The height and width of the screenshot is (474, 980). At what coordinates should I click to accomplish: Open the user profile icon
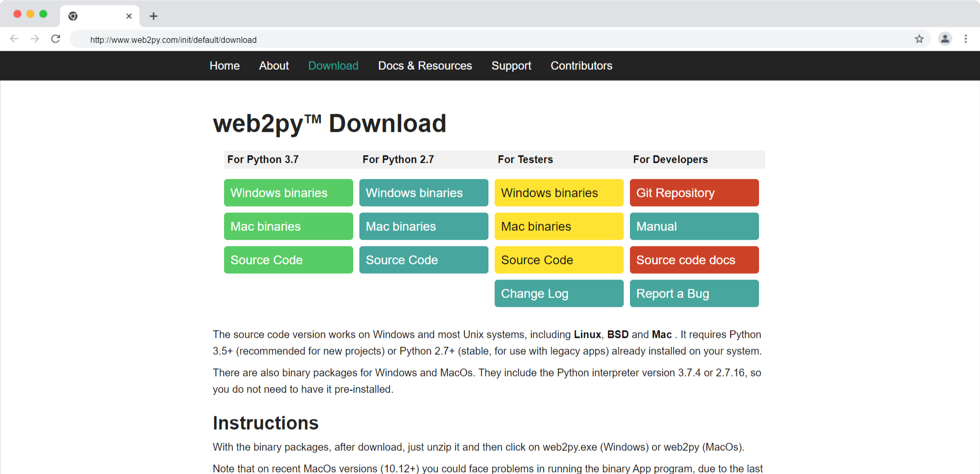pyautogui.click(x=945, y=39)
